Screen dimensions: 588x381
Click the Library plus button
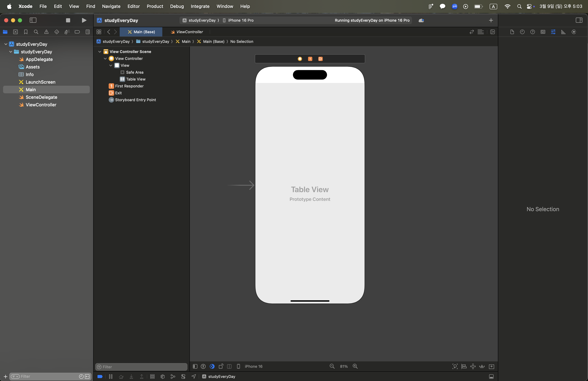pyautogui.click(x=491, y=20)
